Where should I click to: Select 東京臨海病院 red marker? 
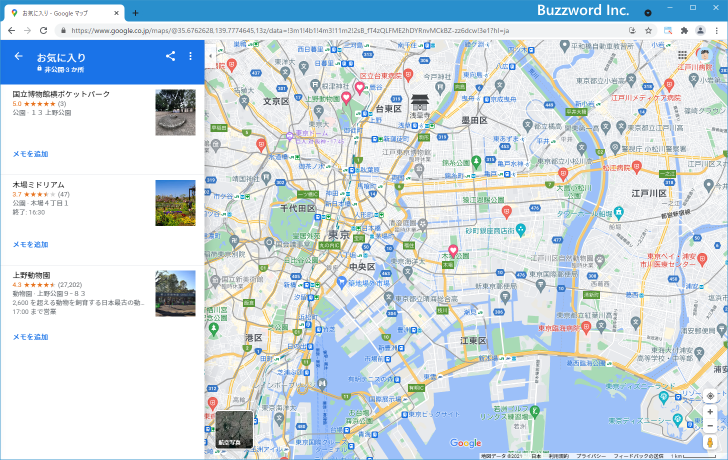click(x=586, y=328)
